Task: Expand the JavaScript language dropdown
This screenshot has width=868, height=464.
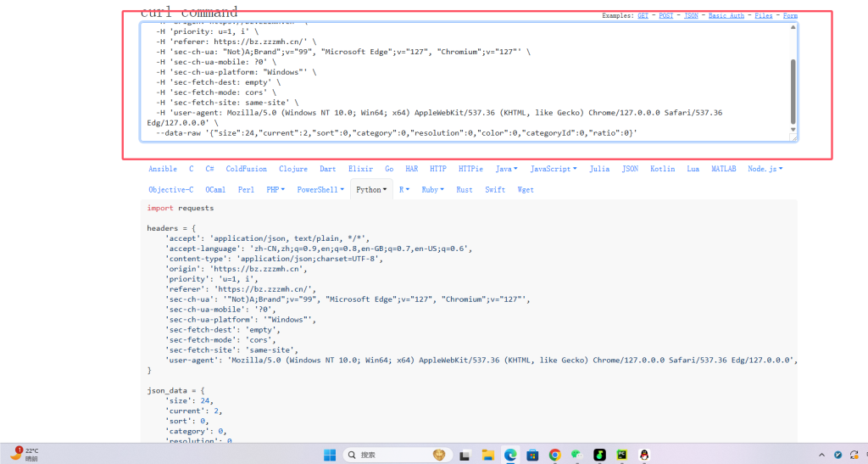Action: (x=554, y=169)
